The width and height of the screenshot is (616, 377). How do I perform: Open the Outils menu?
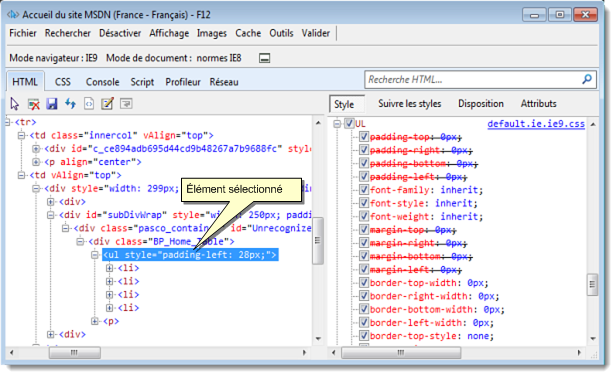(x=281, y=33)
